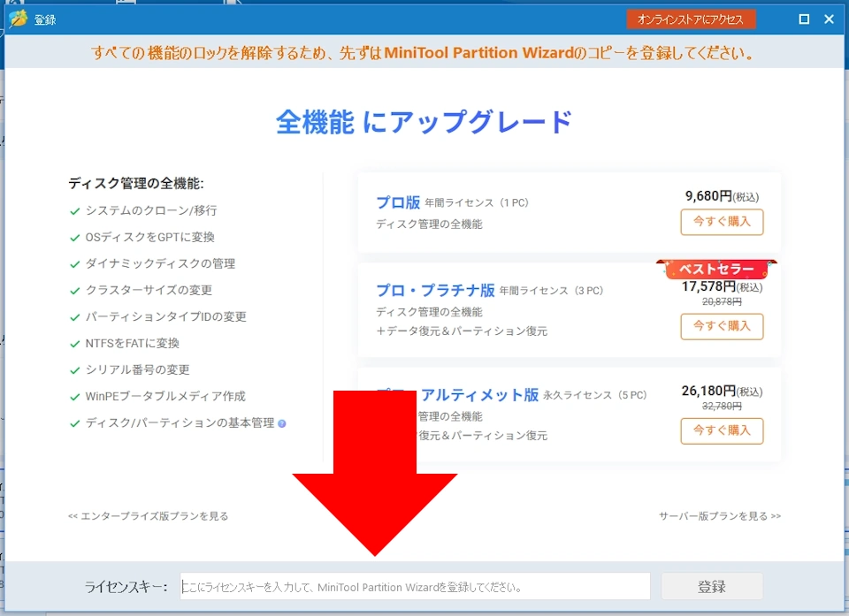Click the WinPEブータブルメディア作成 feature item

pos(165,396)
